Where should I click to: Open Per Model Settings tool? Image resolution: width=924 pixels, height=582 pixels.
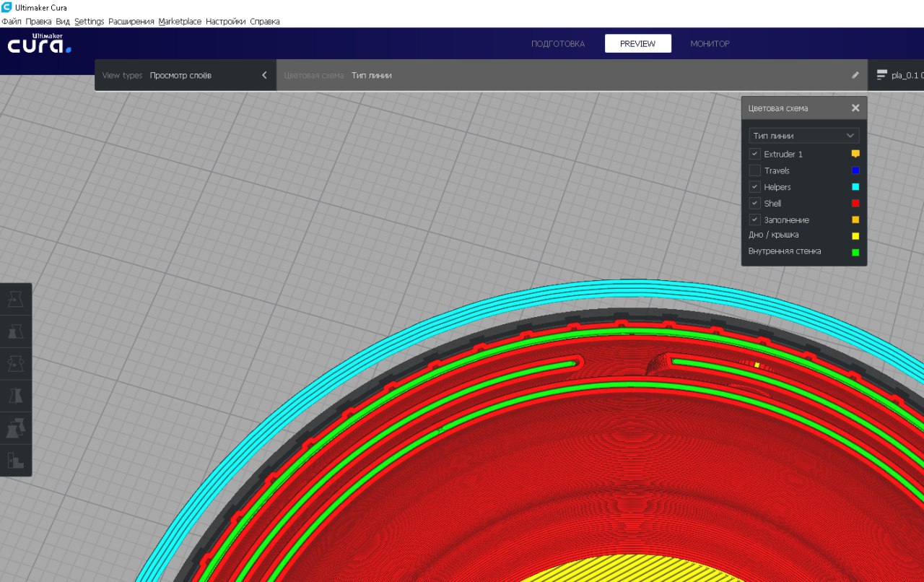tap(15, 428)
